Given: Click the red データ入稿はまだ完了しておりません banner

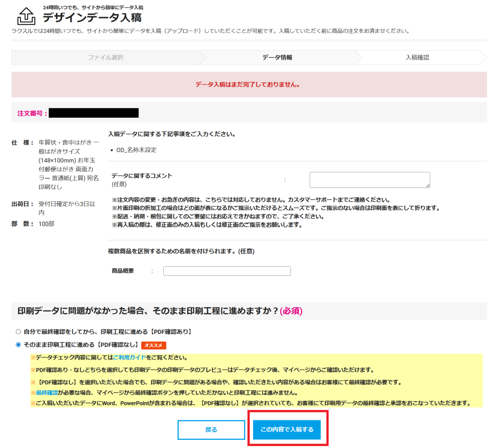Looking at the screenshot, I should pos(247,84).
